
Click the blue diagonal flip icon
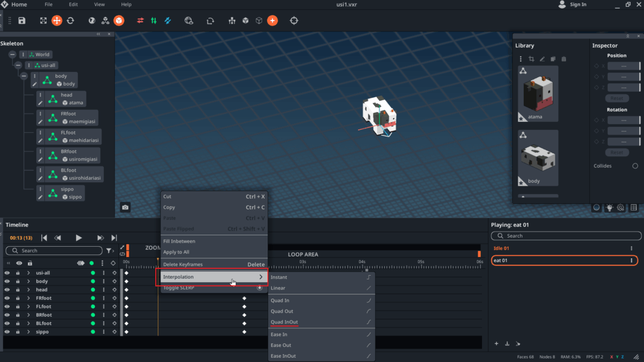tap(167, 21)
